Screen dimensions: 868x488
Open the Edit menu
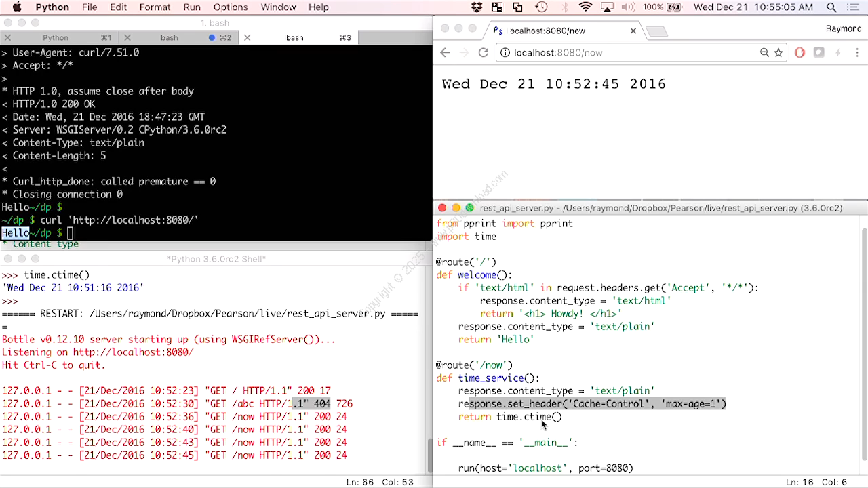click(x=119, y=7)
